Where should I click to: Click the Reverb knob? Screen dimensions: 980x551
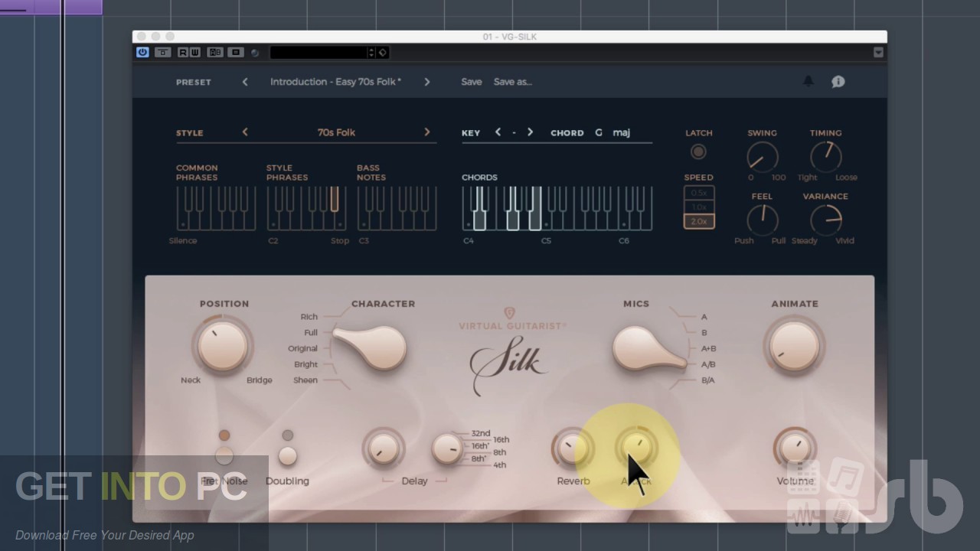tap(573, 448)
